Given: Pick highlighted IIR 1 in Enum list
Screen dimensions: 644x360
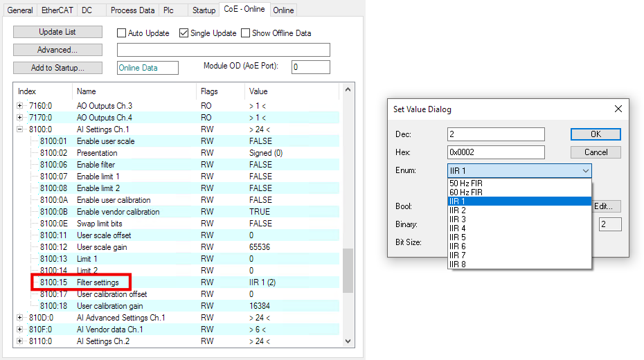Looking at the screenshot, I should [519, 201].
